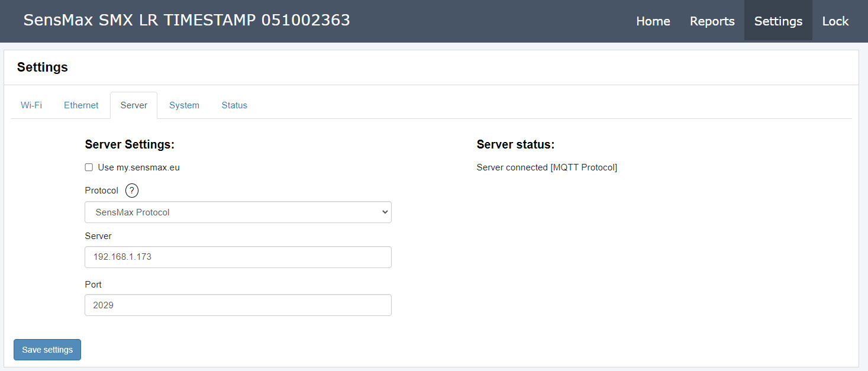Viewport: 868px width, 371px height.
Task: Open Reports in the top navigation
Action: [712, 21]
